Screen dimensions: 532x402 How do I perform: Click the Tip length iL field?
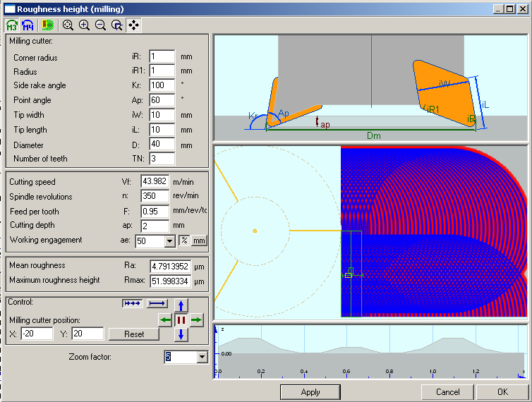[162, 130]
